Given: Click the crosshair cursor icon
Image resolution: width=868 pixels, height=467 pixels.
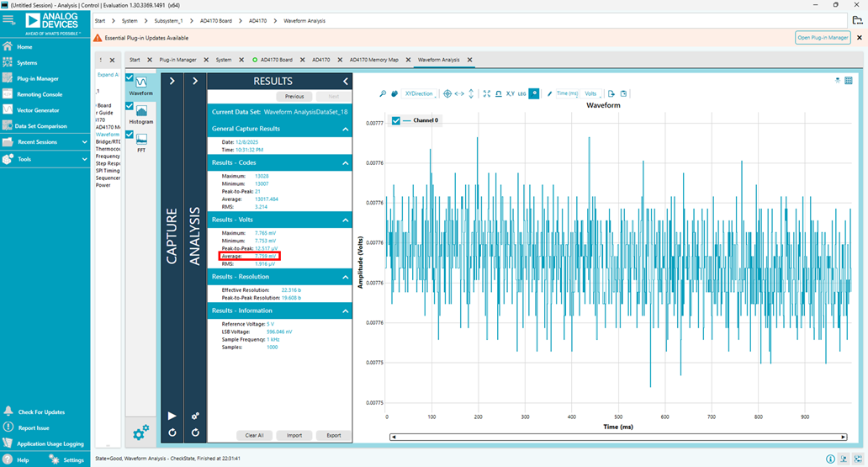Looking at the screenshot, I should pyautogui.click(x=447, y=93).
